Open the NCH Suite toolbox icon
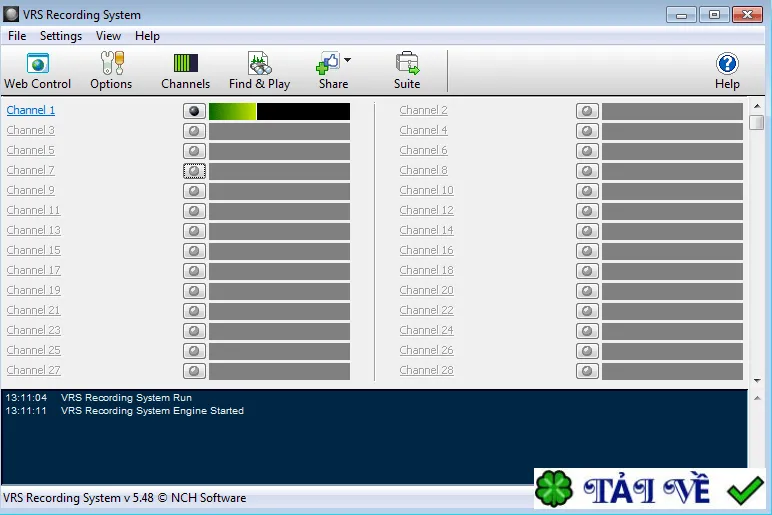The width and height of the screenshot is (772, 515). tap(407, 63)
